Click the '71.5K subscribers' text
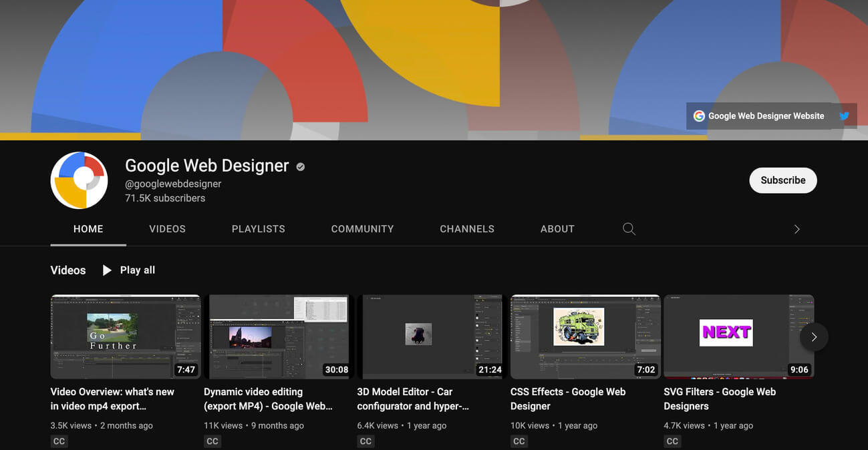This screenshot has width=868, height=450. click(x=165, y=198)
